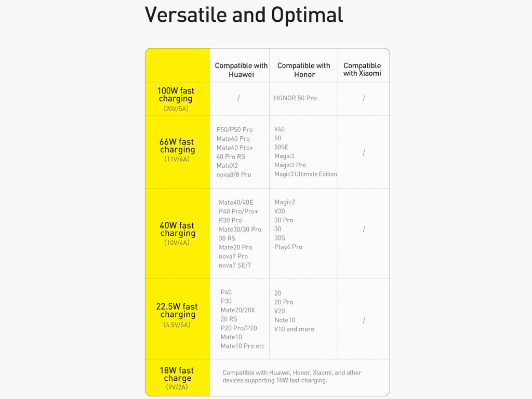This screenshot has height=399, width=532.
Task: Click 'Magic3 Ultimate Edition' in the Honor column
Action: coord(305,174)
